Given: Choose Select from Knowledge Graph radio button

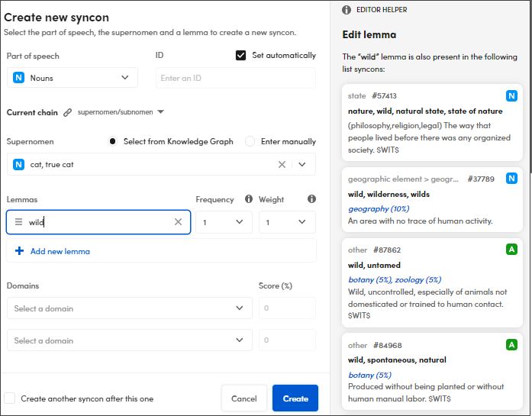Looking at the screenshot, I should click(x=113, y=141).
